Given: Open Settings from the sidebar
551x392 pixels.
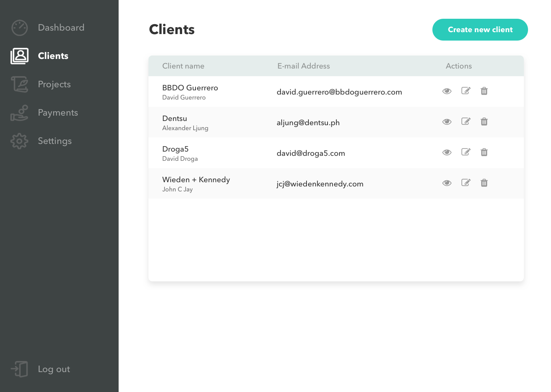Looking at the screenshot, I should point(55,141).
